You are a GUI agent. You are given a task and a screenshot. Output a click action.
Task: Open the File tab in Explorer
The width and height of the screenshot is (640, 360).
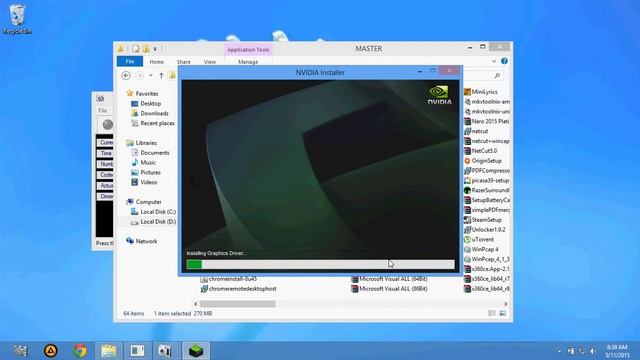[130, 62]
